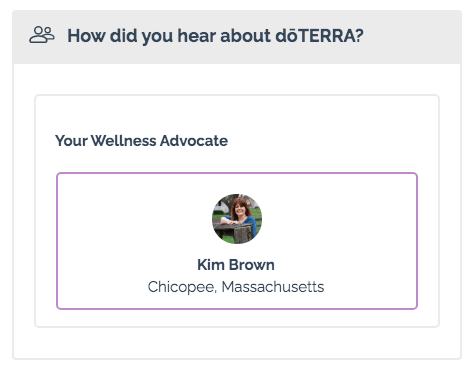Viewport: 472px width, 372px height.
Task: Select Kim Brown's circular profile photo
Action: point(237,219)
